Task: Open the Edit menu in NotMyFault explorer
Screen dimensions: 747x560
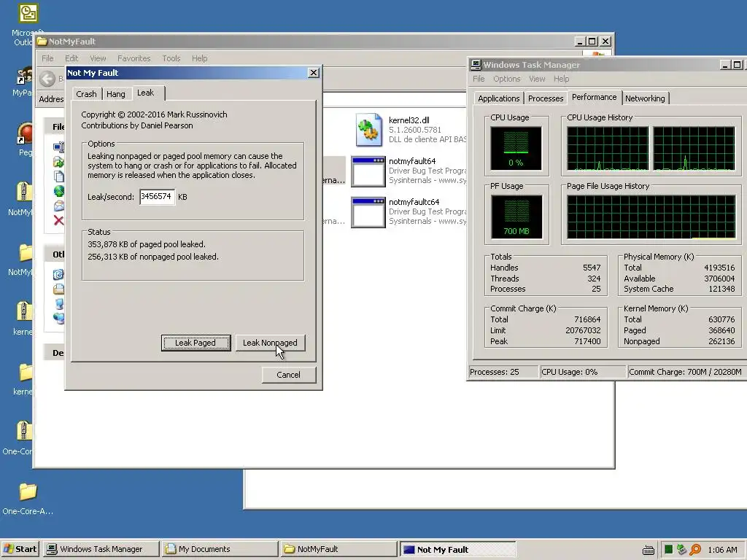Action: point(71,58)
